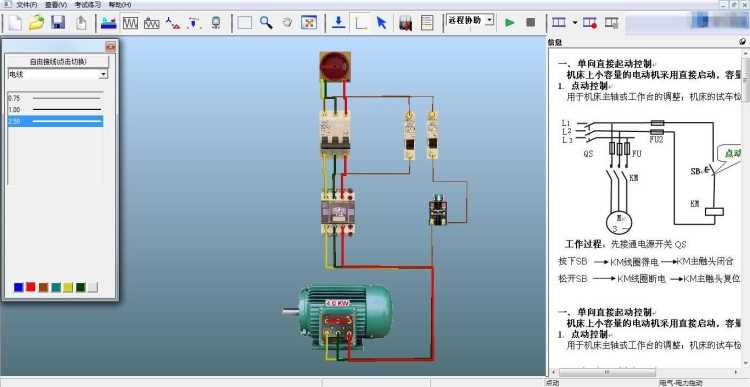Image resolution: width=750 pixels, height=387 pixels.
Task: Select the magnifier zoom tool
Action: pos(266,22)
